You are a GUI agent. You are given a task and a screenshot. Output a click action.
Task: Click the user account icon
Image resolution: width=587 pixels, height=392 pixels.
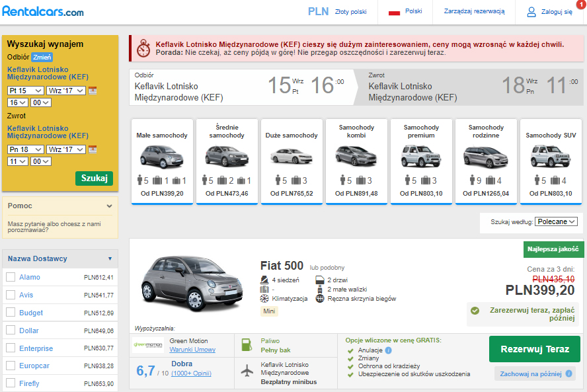(531, 12)
